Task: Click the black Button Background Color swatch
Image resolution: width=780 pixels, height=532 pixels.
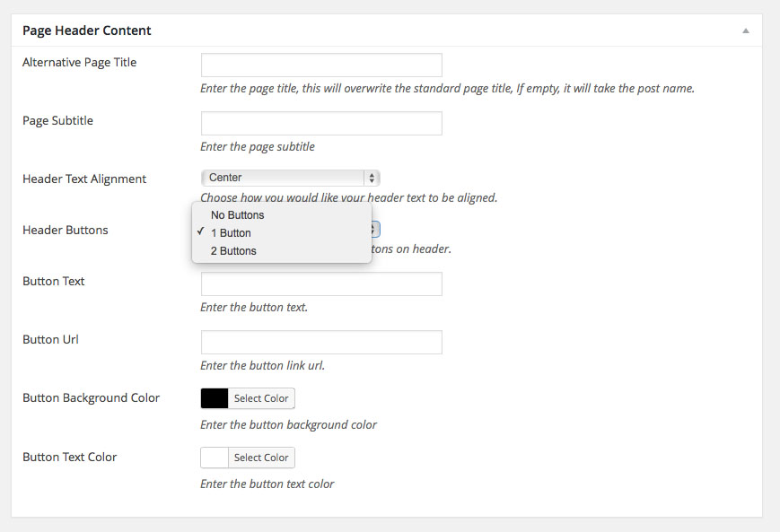Action: pos(215,398)
